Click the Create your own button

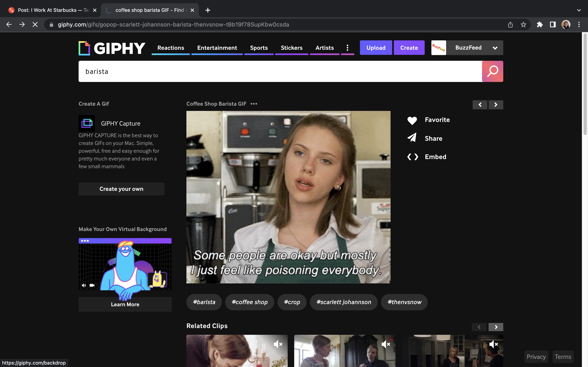pos(121,189)
